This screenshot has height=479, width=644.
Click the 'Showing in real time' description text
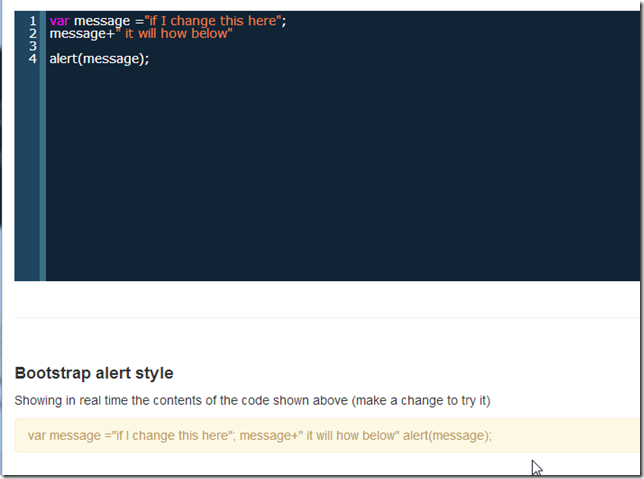point(253,400)
